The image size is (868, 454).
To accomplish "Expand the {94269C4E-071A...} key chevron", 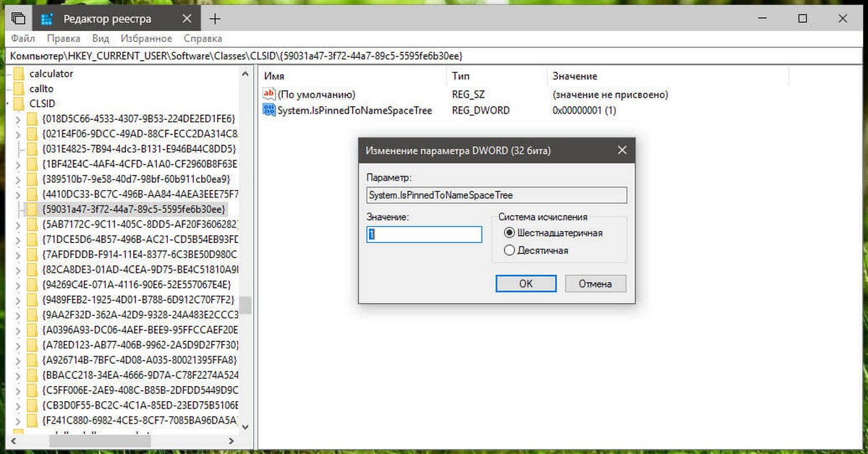I will click(x=20, y=284).
